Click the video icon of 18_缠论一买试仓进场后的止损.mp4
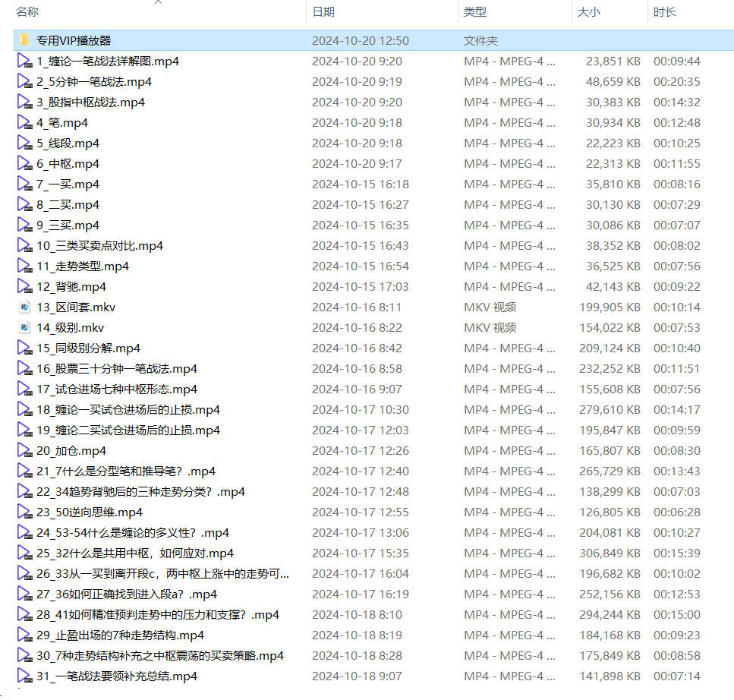734x700 pixels. tap(24, 410)
